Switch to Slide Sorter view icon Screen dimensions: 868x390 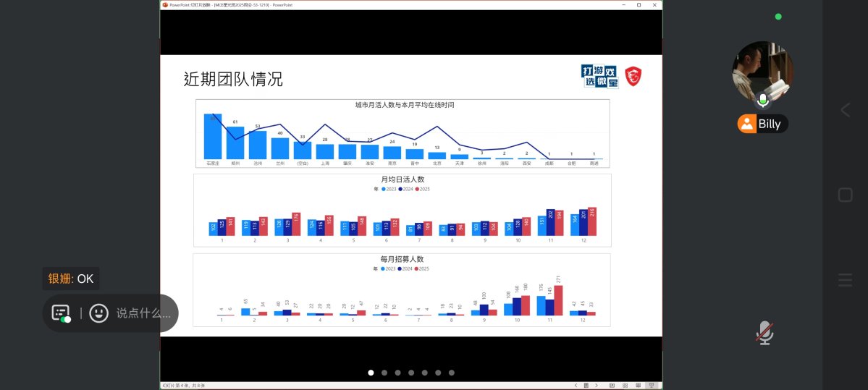coord(625,386)
